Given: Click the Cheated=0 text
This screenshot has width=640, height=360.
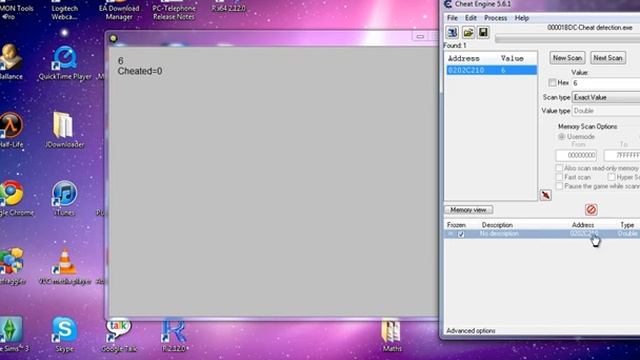Looking at the screenshot, I should (x=140, y=71).
